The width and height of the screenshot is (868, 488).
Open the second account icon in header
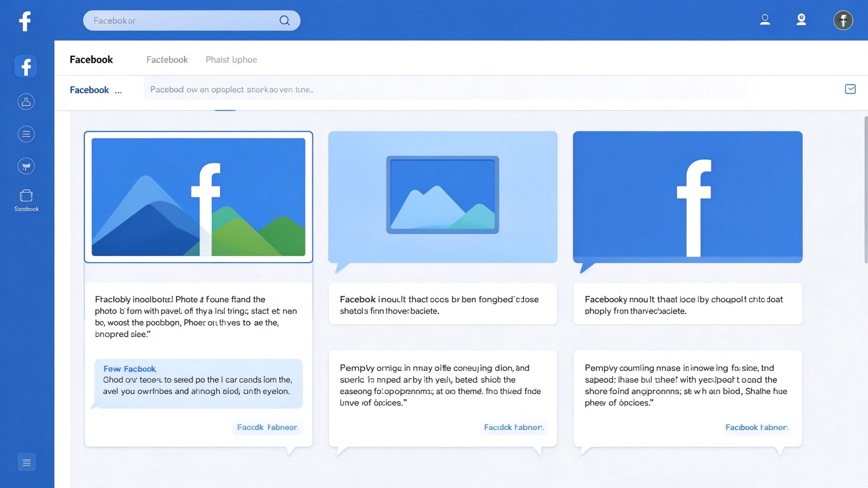[801, 20]
